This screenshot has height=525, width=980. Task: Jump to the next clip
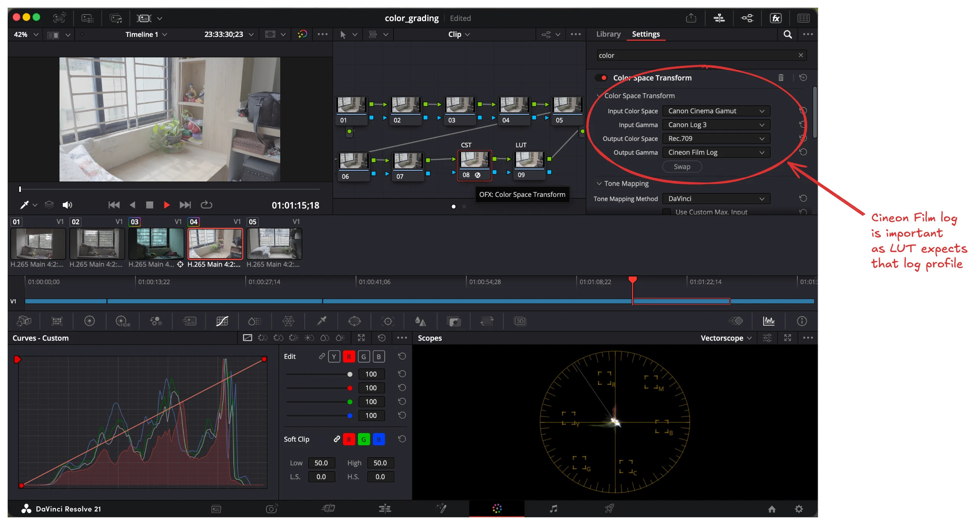[x=185, y=205]
